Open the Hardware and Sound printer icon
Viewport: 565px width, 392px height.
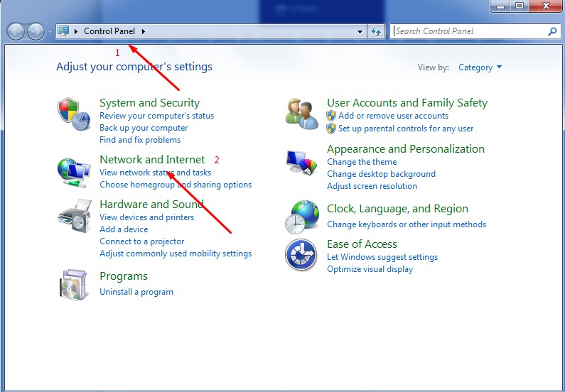coord(75,216)
